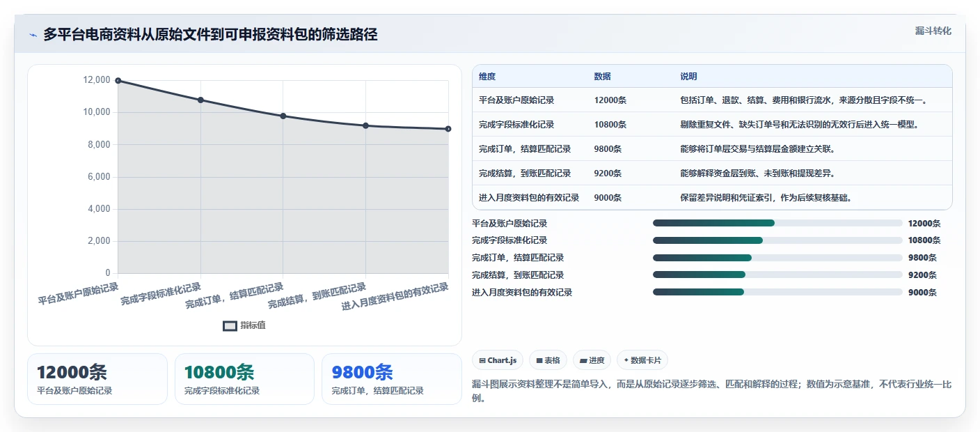Select the 进度 tag

592,360
